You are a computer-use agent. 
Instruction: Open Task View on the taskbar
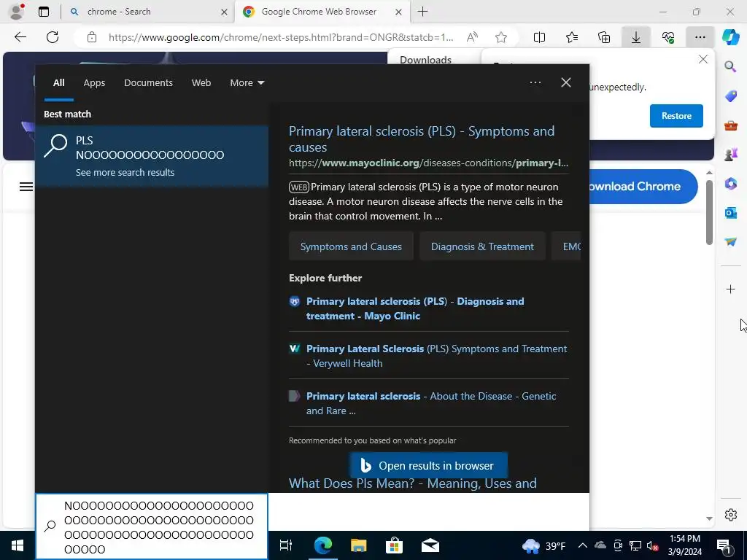(286, 545)
